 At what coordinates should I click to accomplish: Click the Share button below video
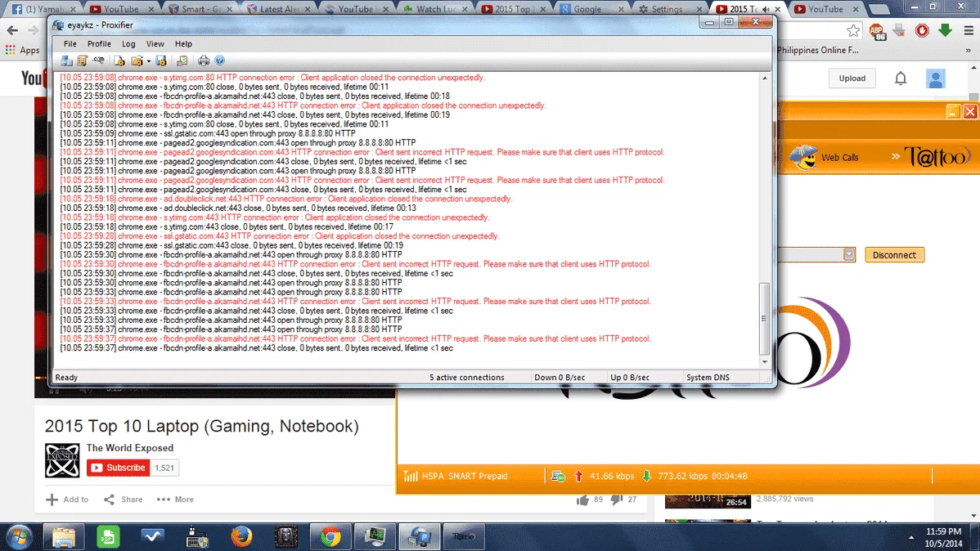pyautogui.click(x=124, y=499)
